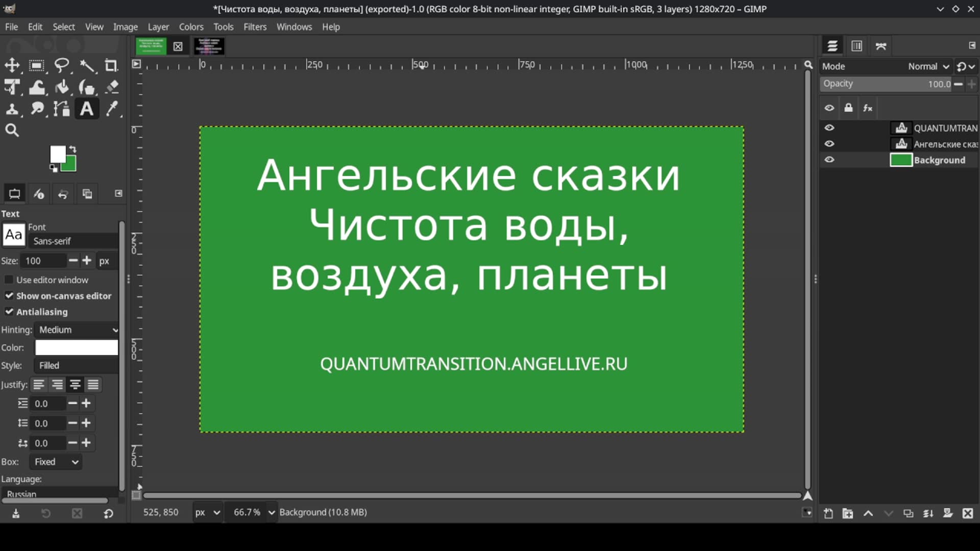This screenshot has height=551, width=980.
Task: Select the Paths tool
Action: tap(62, 109)
